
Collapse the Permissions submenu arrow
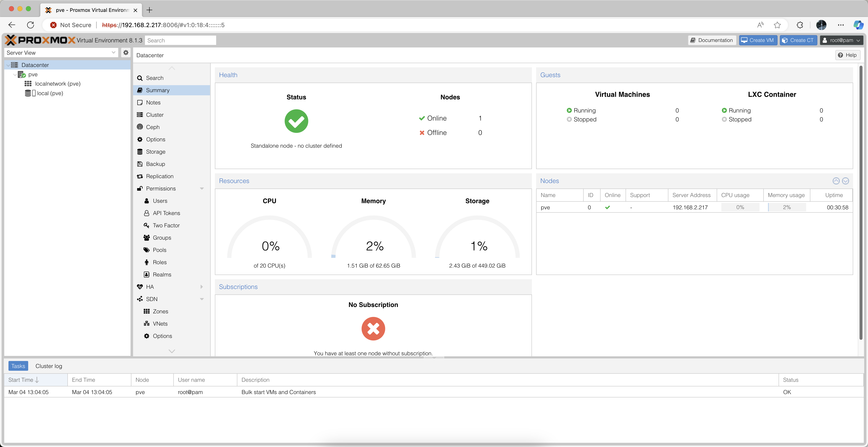coord(202,189)
